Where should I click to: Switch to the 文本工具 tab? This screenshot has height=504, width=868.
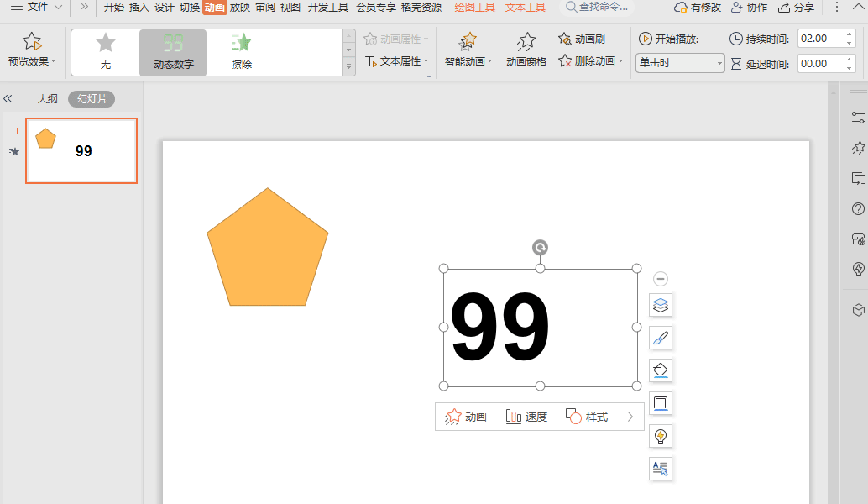point(525,8)
